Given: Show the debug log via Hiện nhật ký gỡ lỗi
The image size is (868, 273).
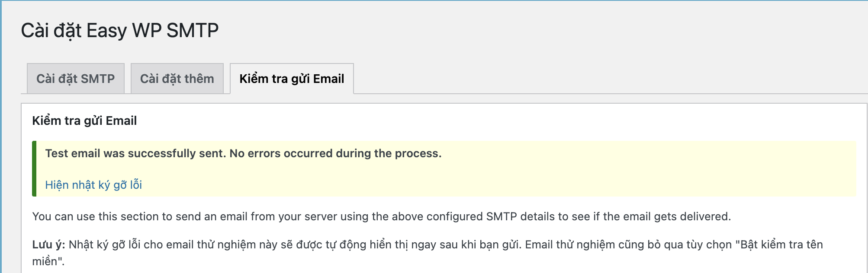Looking at the screenshot, I should (93, 185).
